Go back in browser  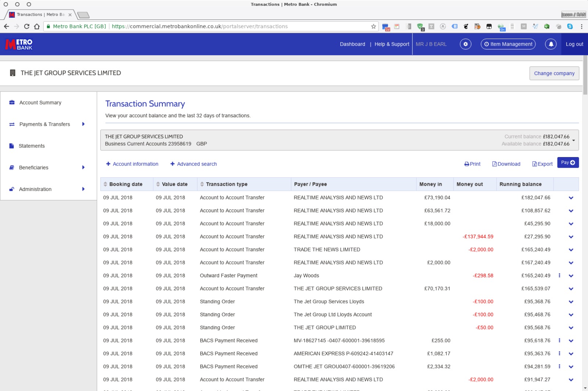(6, 26)
